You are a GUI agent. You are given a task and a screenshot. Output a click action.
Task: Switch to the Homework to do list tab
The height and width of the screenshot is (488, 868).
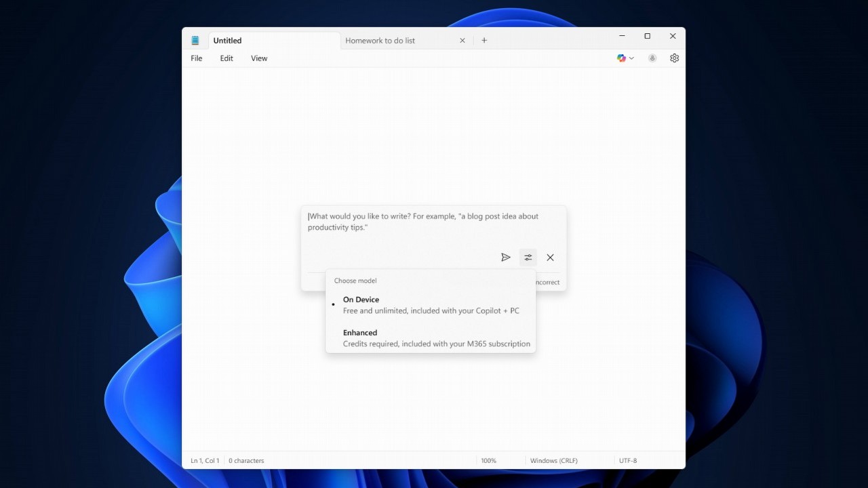[380, 40]
